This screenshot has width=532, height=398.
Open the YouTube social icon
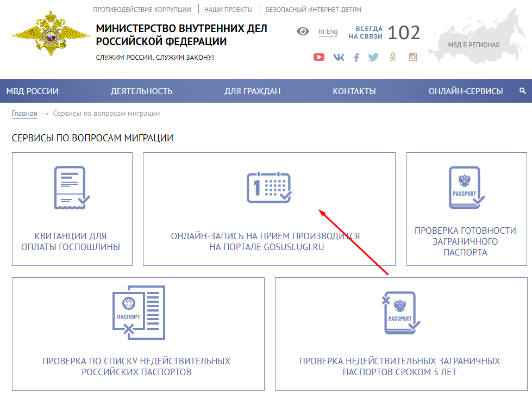tap(319, 57)
